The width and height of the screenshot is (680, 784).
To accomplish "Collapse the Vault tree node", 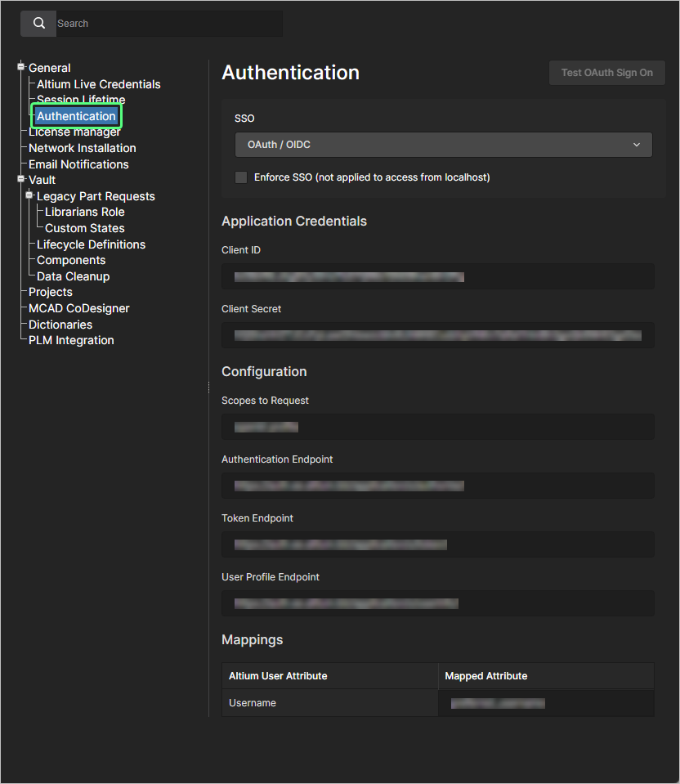I will pos(21,178).
